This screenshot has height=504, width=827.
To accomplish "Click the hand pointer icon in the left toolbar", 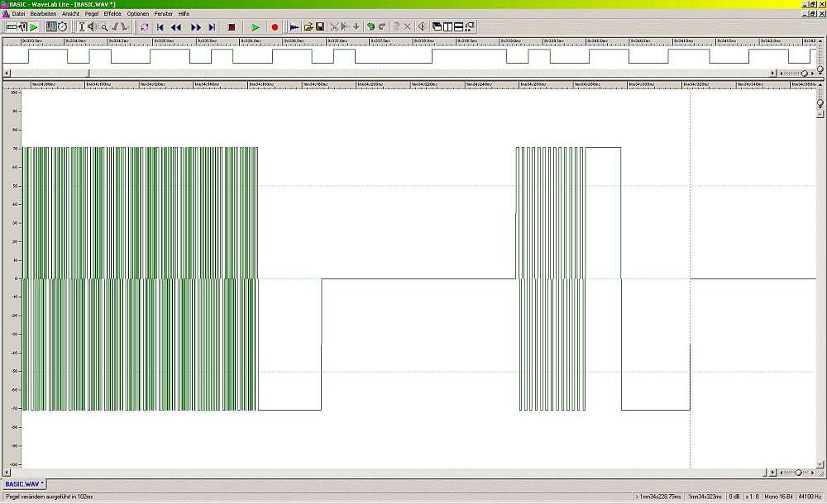I will (x=22, y=27).
